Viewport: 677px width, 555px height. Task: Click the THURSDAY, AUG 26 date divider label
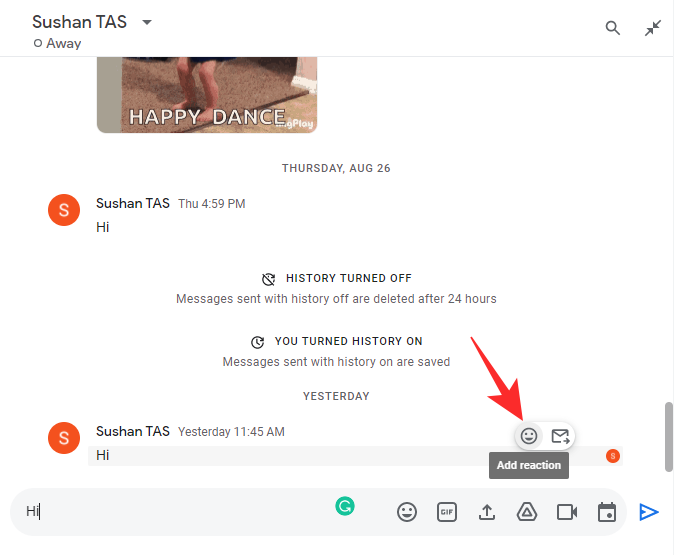click(336, 168)
